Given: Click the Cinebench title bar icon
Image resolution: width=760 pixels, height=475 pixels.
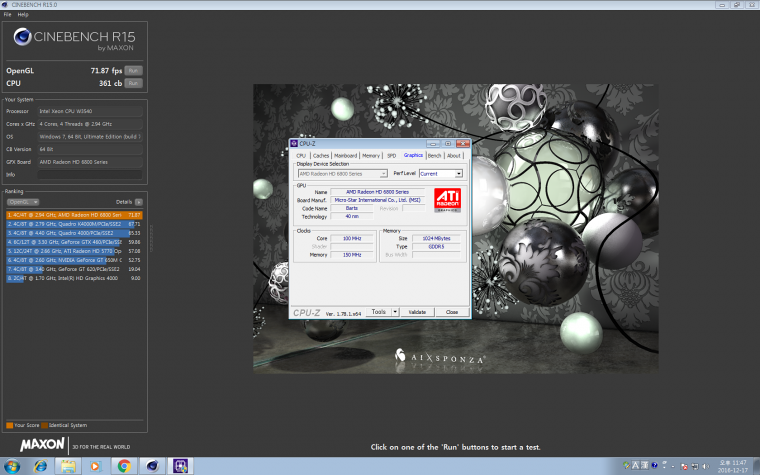Looking at the screenshot, I should tap(5, 4).
